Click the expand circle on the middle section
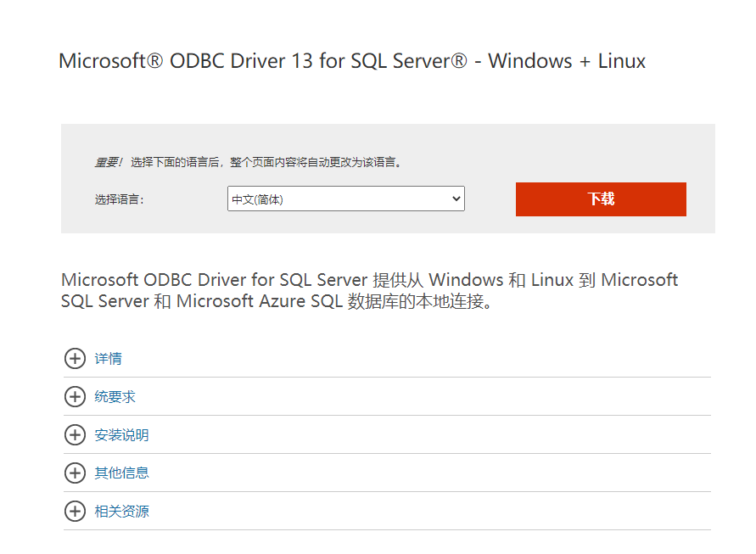This screenshot has width=756, height=554. [x=75, y=434]
